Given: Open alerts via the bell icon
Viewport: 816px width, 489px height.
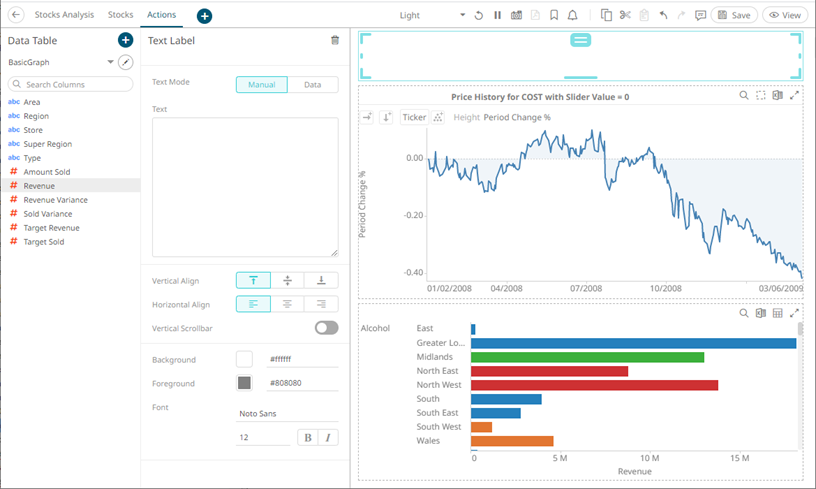Looking at the screenshot, I should (x=573, y=15).
